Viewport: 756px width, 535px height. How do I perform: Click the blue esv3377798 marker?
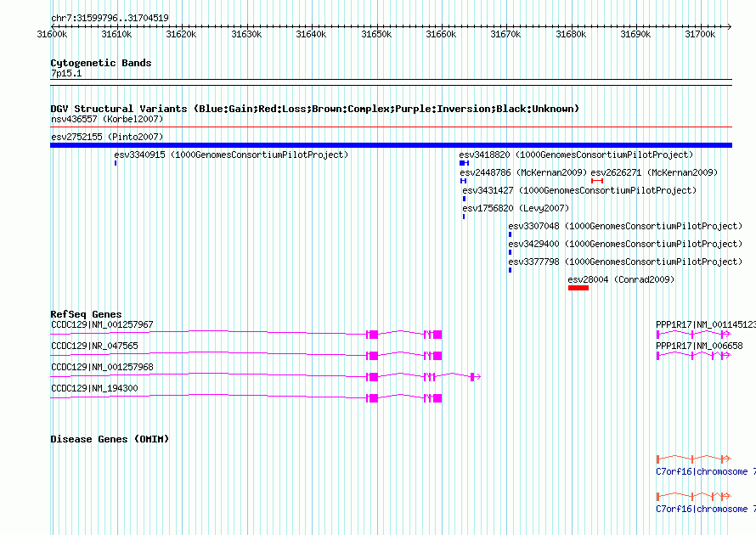coord(511,270)
